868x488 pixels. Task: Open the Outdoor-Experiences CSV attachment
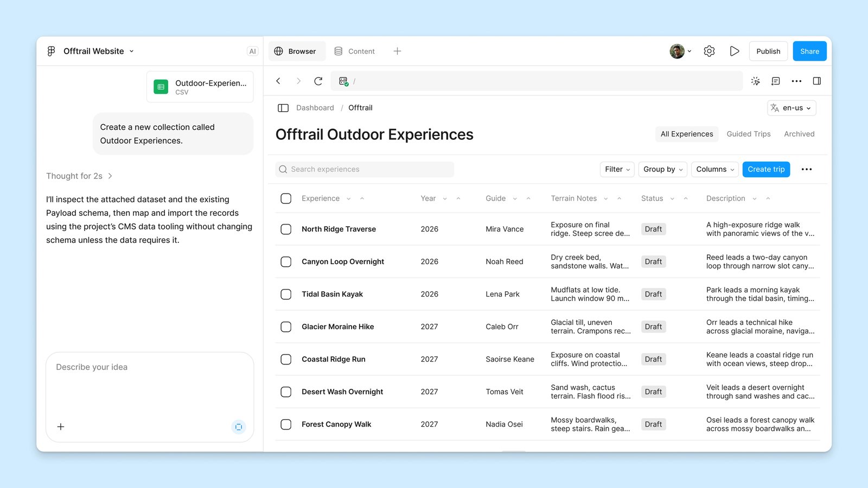200,87
